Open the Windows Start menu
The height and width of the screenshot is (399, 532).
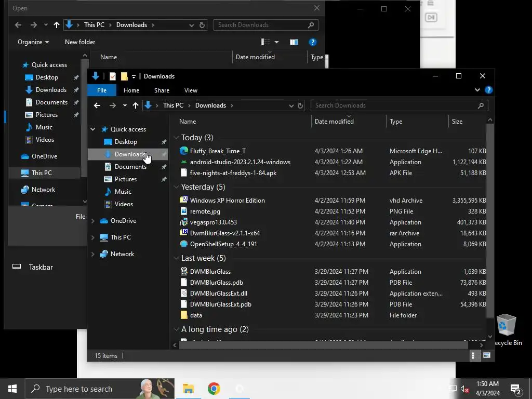click(x=12, y=389)
